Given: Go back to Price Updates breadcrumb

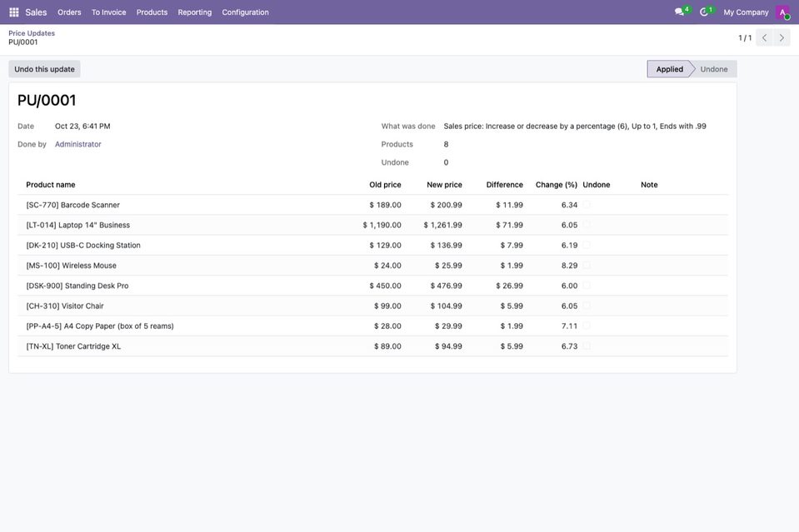Looking at the screenshot, I should 32,33.
